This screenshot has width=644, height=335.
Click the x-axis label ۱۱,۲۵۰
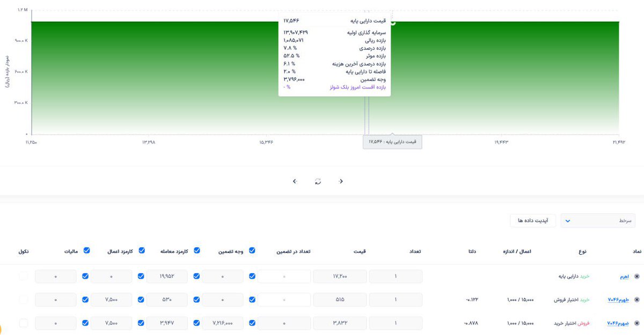pos(32,142)
